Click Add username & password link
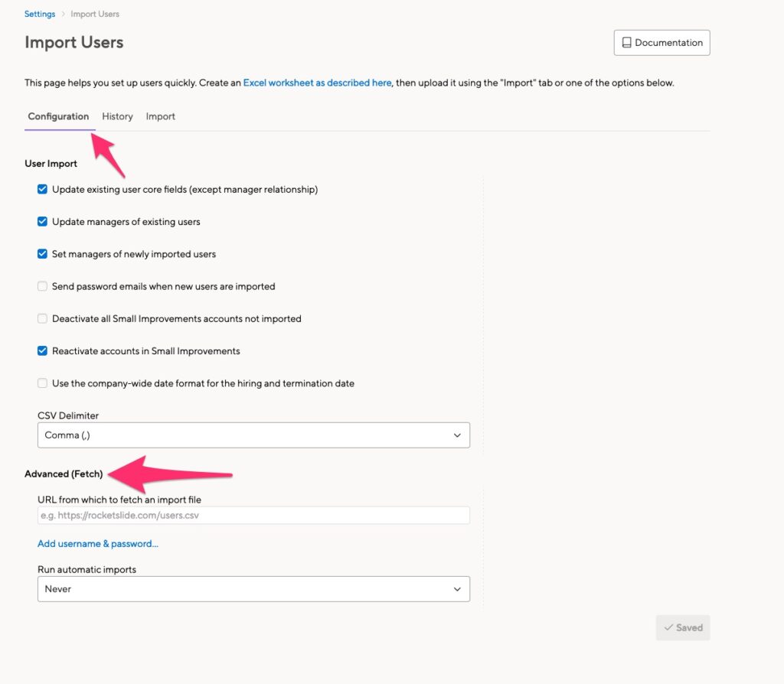 point(98,543)
